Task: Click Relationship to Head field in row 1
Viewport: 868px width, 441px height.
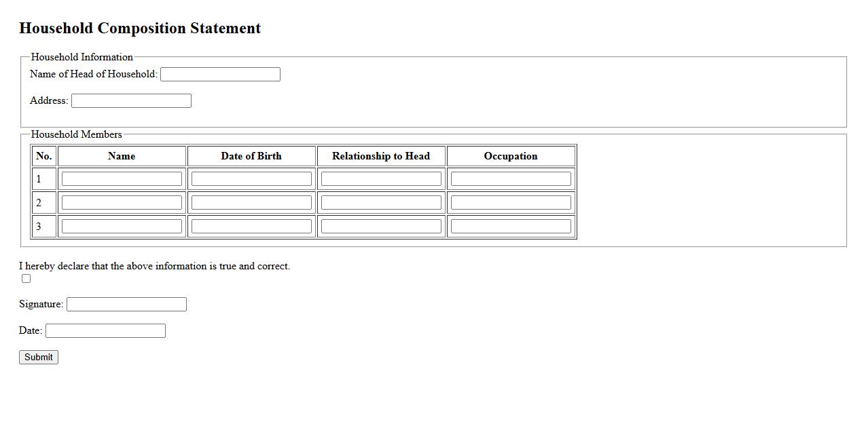Action: (381, 179)
